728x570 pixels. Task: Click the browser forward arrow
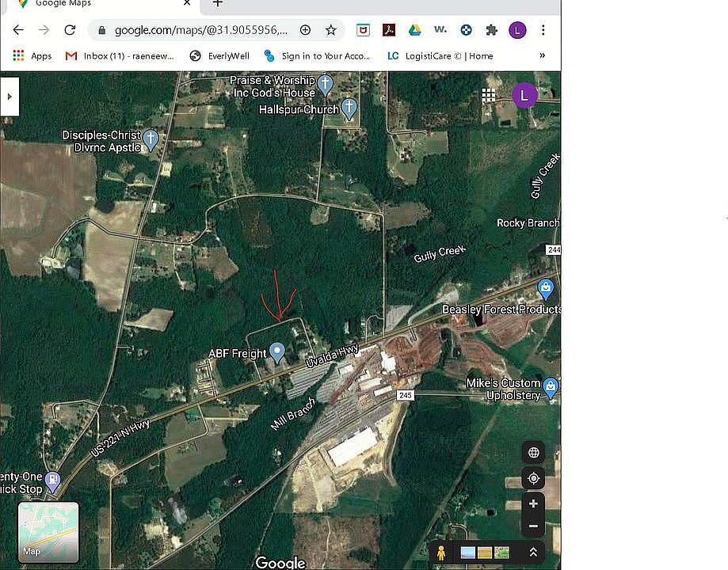[x=44, y=30]
